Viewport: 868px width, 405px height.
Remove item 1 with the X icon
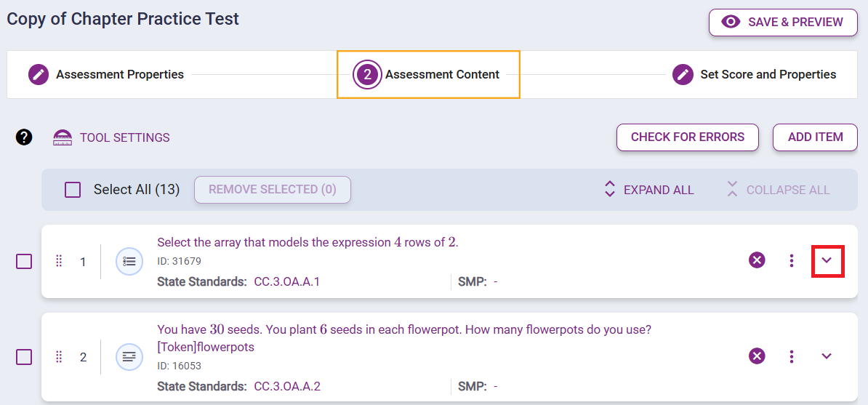[x=757, y=260]
